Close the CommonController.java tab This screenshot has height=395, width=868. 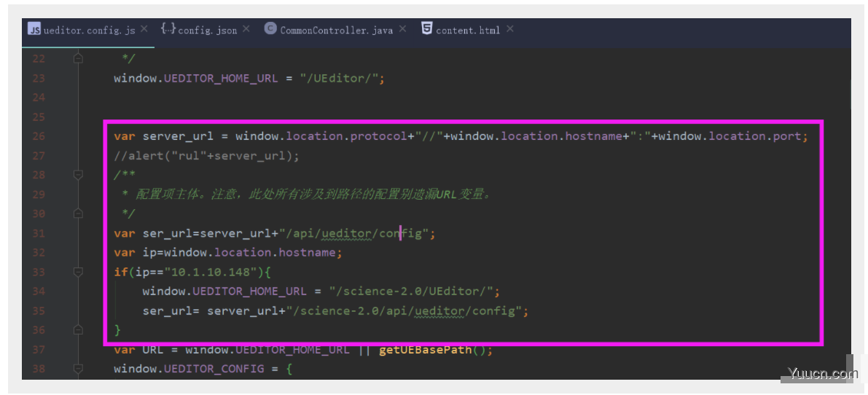click(x=402, y=28)
